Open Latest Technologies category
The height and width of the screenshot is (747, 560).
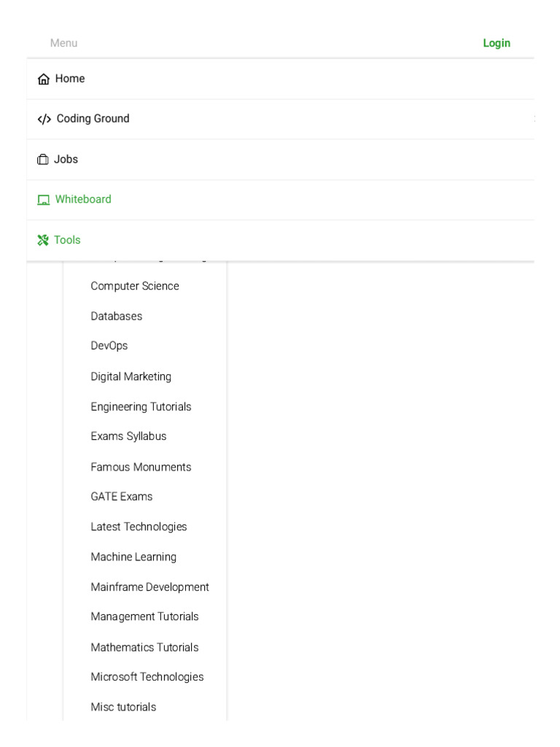pos(139,527)
